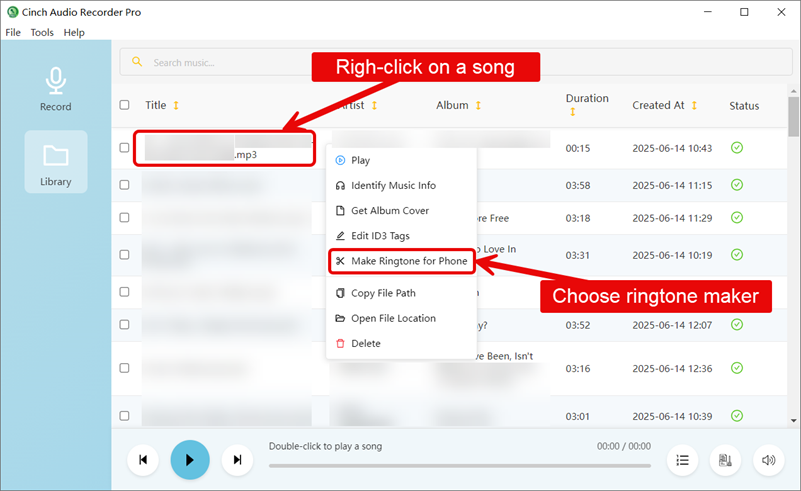Check the box for the 03:16 song
The width and height of the screenshot is (801, 491).
point(124,368)
